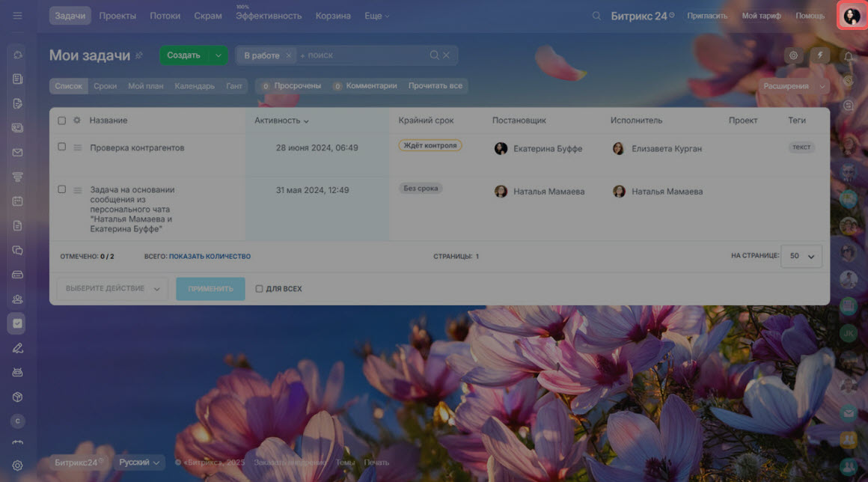Open the hamburger menu in the left sidebar
The height and width of the screenshot is (482, 868).
tap(18, 16)
